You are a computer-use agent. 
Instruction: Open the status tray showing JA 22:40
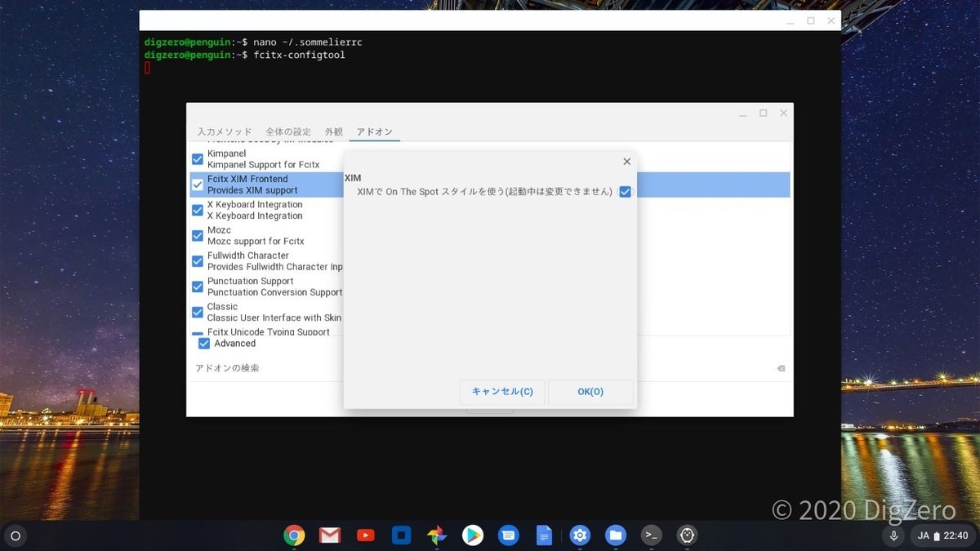point(942,536)
